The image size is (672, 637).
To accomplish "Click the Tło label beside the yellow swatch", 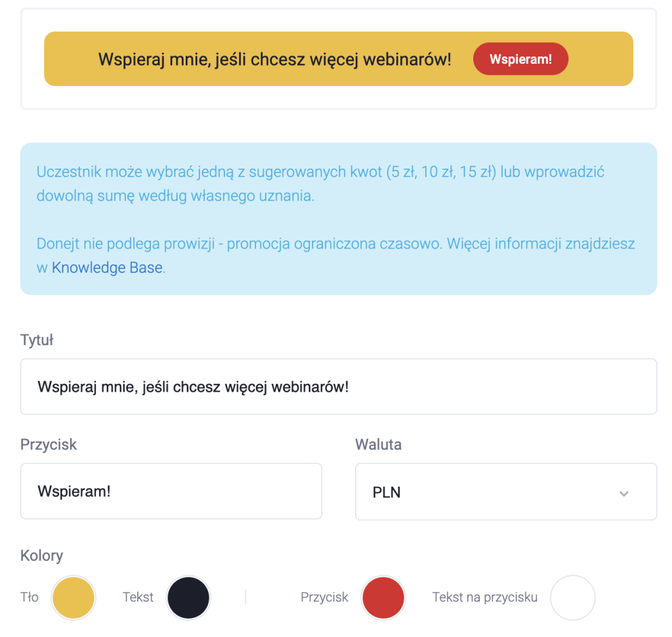I will tap(30, 597).
